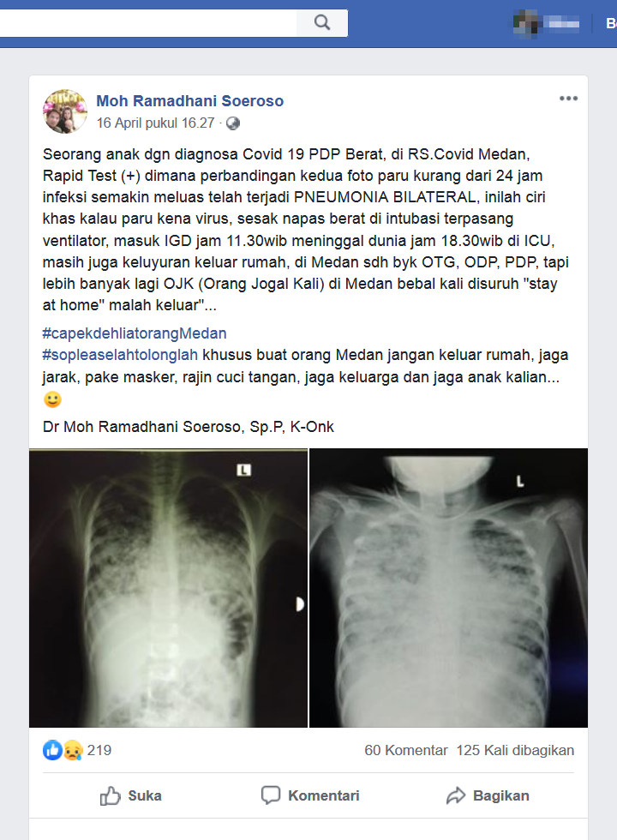Click the public globe privacy icon

click(x=233, y=123)
